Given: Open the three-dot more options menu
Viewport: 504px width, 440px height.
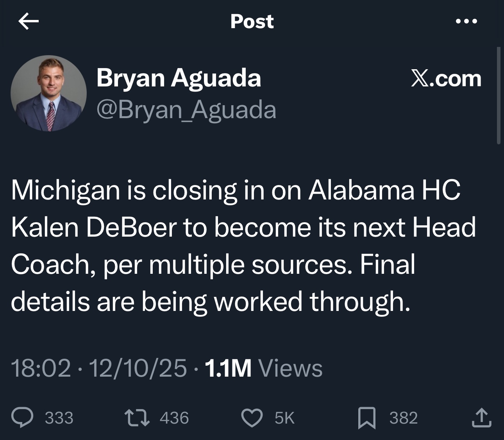Looking at the screenshot, I should tap(466, 22).
